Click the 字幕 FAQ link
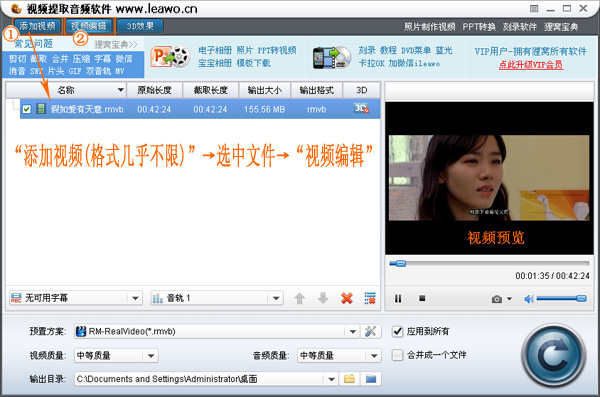The width and height of the screenshot is (600, 397). coord(103,59)
